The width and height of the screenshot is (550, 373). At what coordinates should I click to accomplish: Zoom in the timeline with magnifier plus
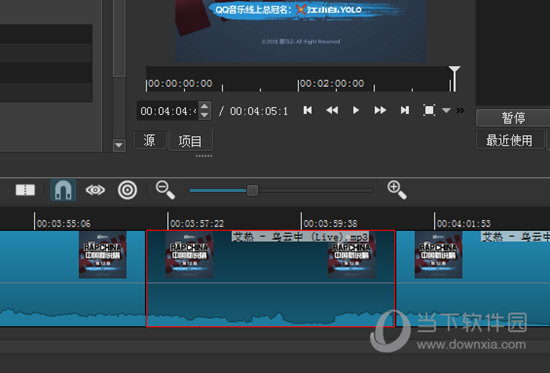point(397,190)
